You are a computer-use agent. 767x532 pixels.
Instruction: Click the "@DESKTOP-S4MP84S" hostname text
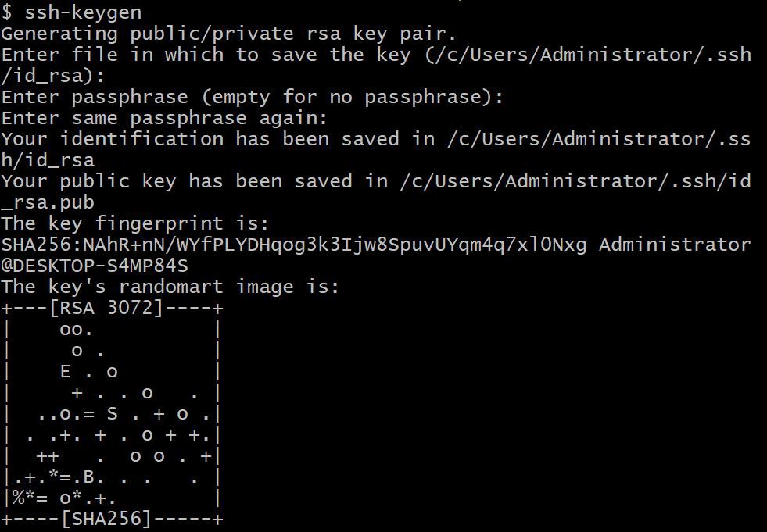point(94,266)
